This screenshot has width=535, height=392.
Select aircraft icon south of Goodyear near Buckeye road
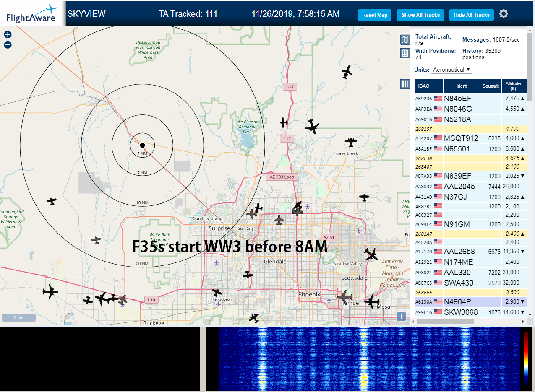click(254, 318)
